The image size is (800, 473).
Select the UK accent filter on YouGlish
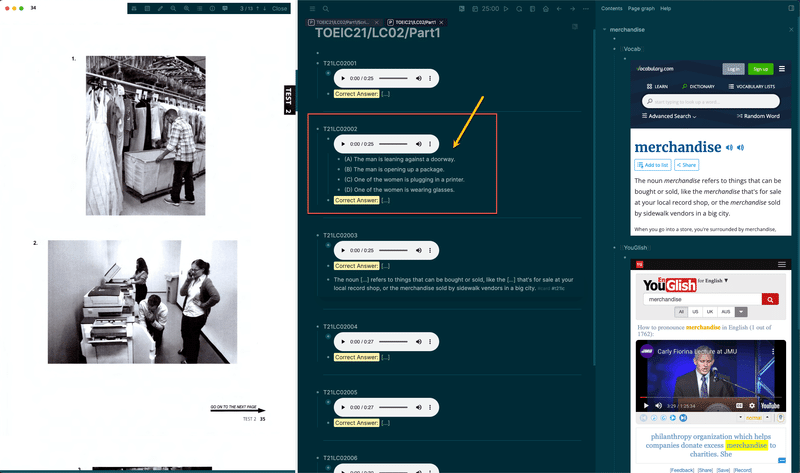(x=710, y=312)
